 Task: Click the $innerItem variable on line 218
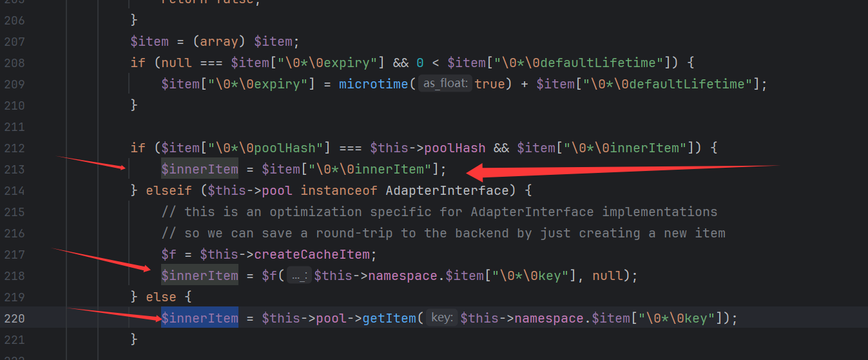coord(200,276)
